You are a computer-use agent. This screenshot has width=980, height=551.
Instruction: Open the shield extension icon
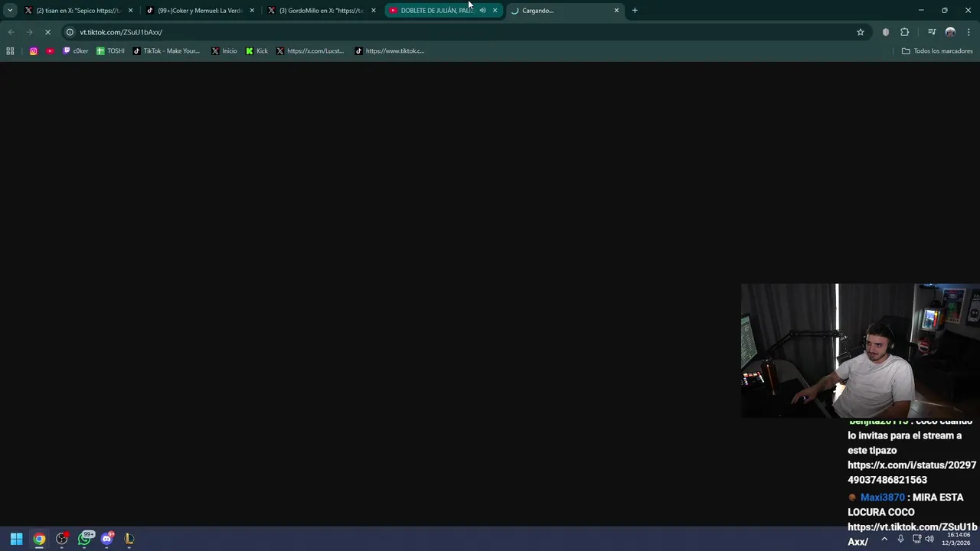[x=886, y=32]
